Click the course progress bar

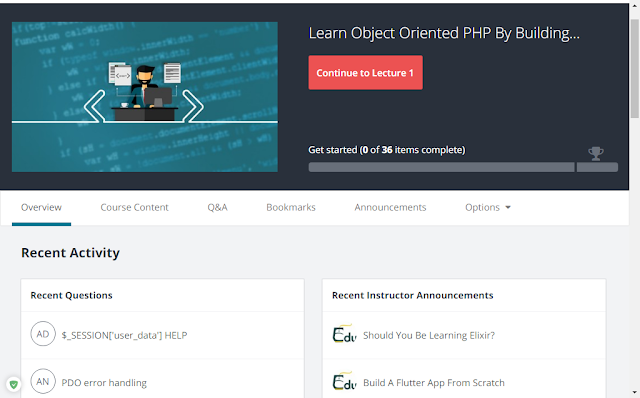[463, 167]
